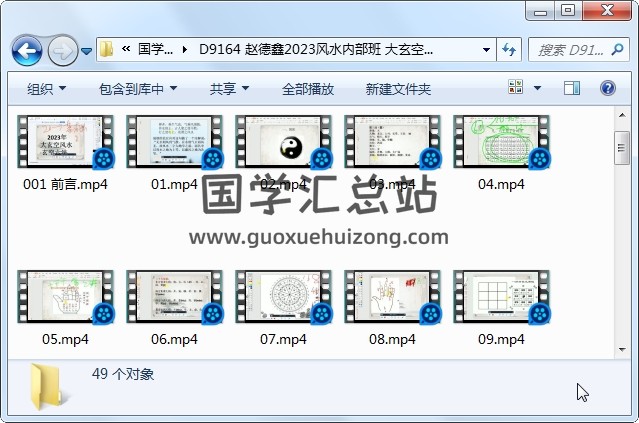Open the recent locations dropdown arrow
This screenshot has width=639, height=423.
coord(86,51)
